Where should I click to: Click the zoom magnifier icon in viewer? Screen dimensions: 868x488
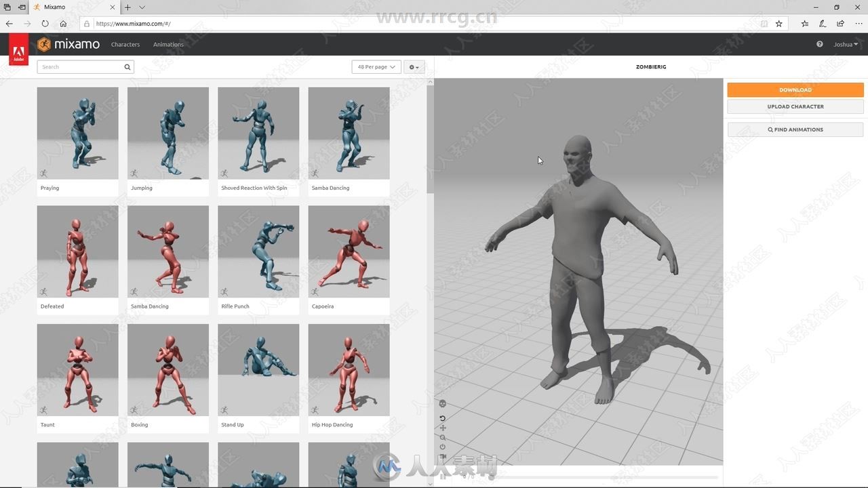tap(442, 438)
